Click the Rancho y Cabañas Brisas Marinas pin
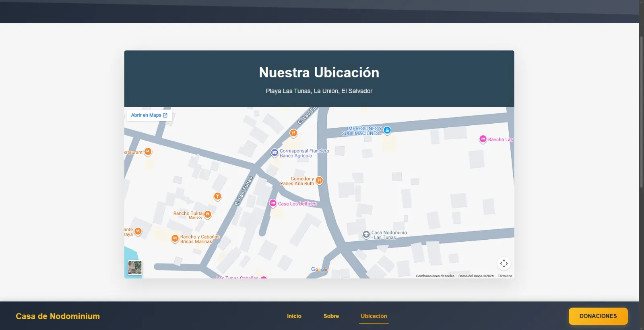Viewport: 644px width, 330px height. (x=175, y=239)
